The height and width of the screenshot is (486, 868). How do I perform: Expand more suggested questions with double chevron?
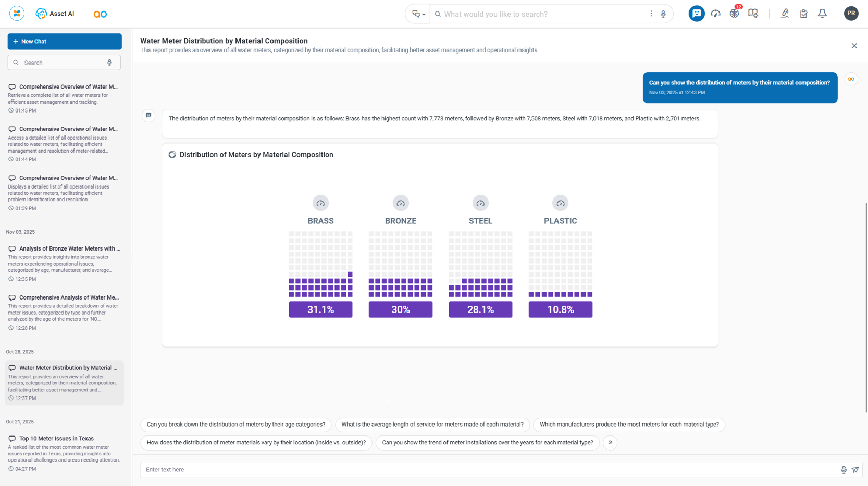click(610, 443)
